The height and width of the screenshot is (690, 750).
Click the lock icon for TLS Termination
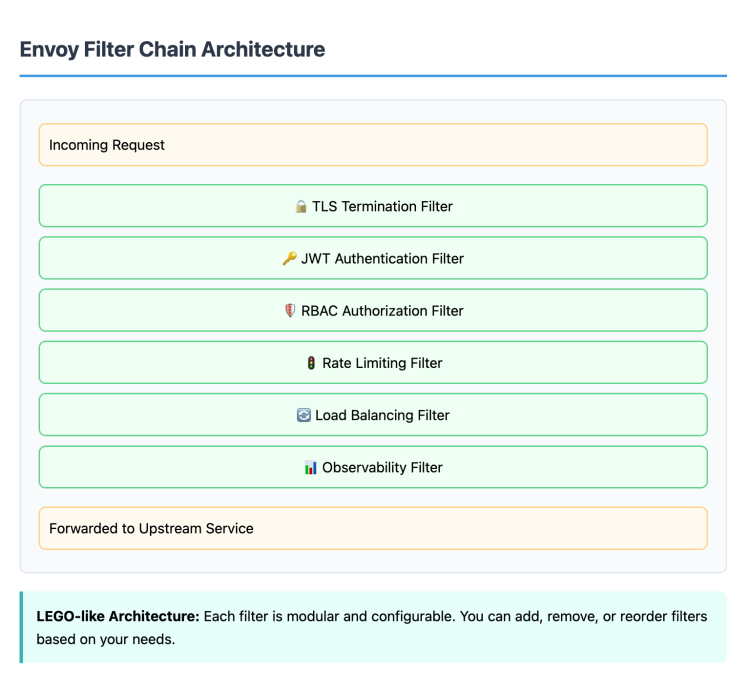tap(301, 207)
